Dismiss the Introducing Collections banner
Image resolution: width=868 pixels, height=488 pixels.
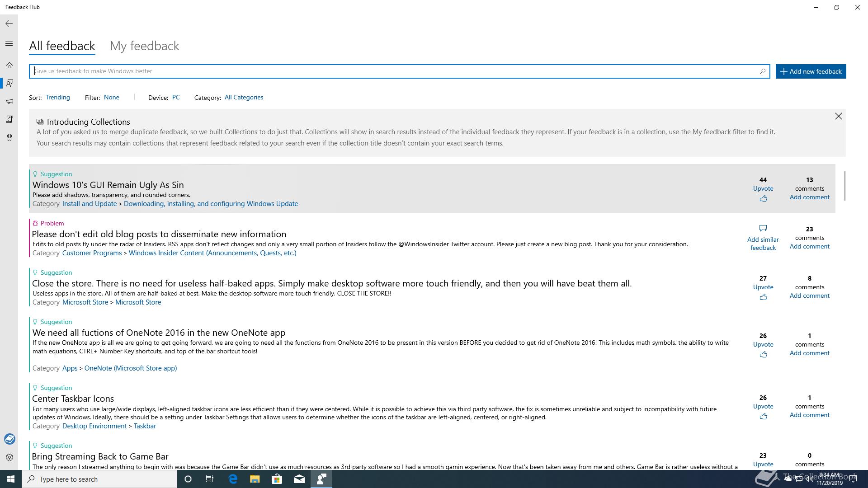click(x=838, y=116)
